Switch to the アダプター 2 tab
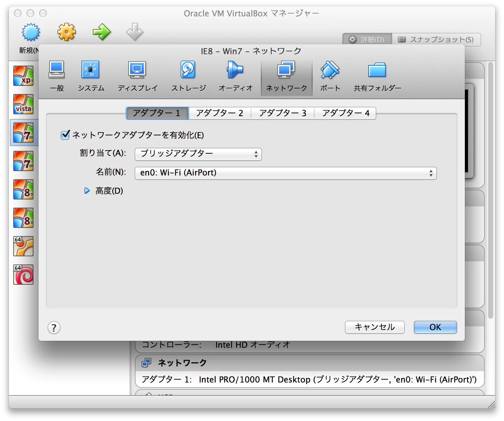This screenshot has width=504, height=421. [x=219, y=113]
